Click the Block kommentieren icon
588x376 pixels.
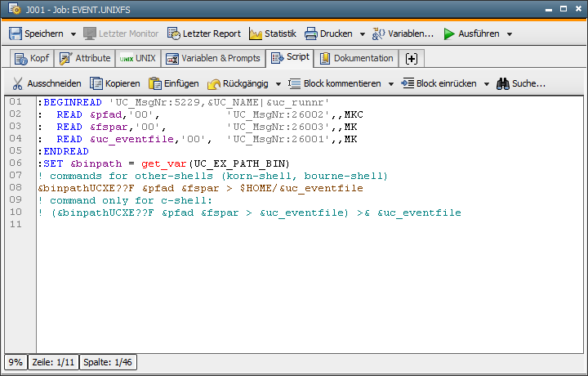(x=294, y=83)
